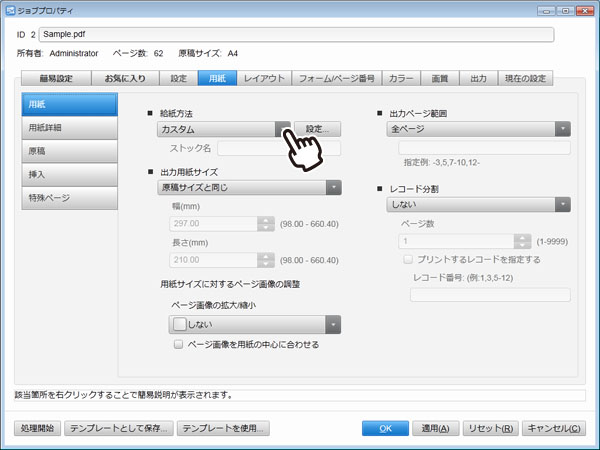Click the 幅(mm) spinner arrows
Screen dimensions: 600x450
click(266, 225)
